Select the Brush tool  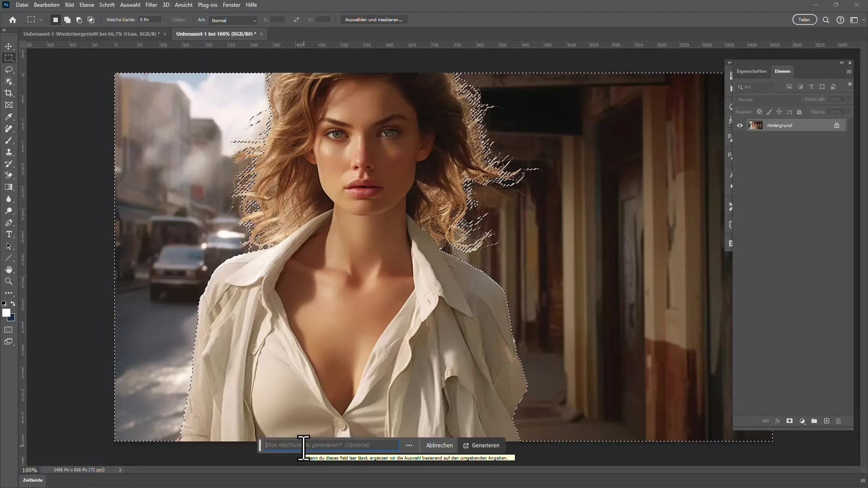tap(9, 141)
